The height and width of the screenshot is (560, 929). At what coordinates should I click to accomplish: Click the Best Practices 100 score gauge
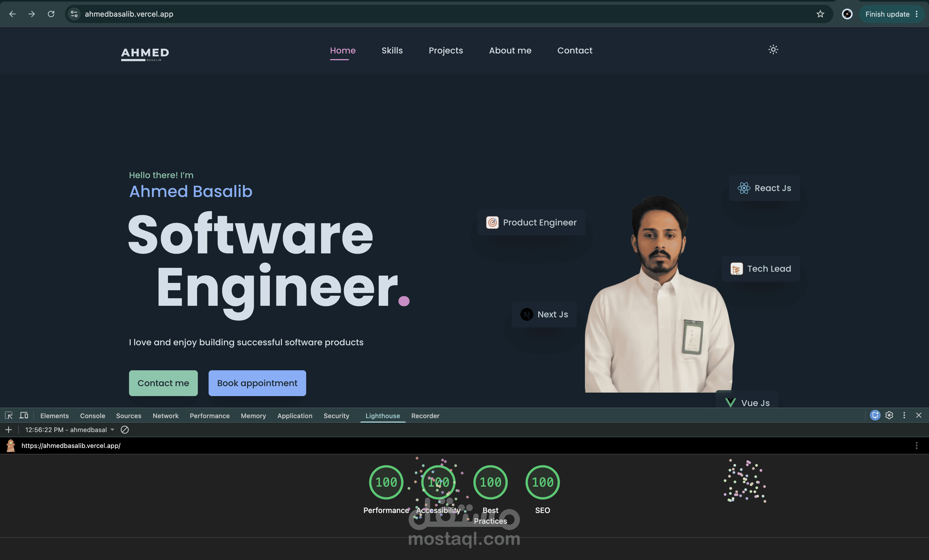[490, 482]
